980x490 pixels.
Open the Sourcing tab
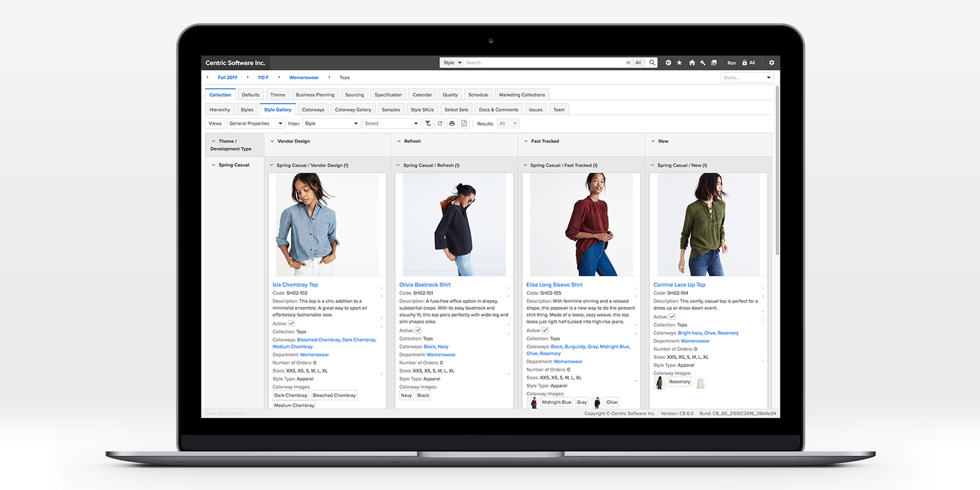pyautogui.click(x=354, y=95)
